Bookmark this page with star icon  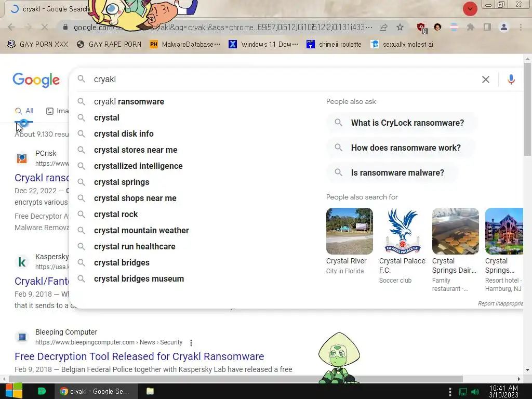[400, 27]
